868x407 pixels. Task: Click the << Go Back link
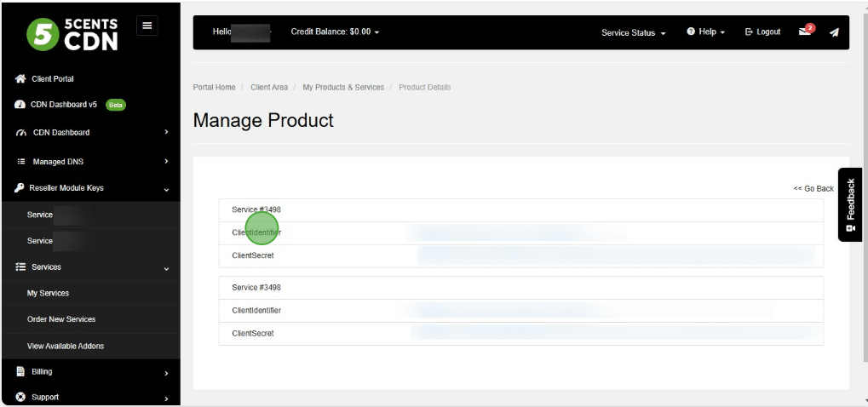point(813,188)
